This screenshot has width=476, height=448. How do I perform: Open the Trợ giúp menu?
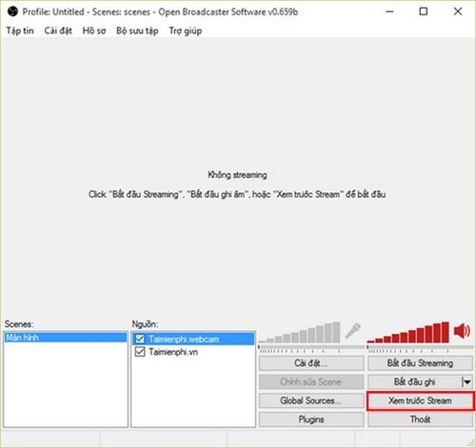coord(186,30)
